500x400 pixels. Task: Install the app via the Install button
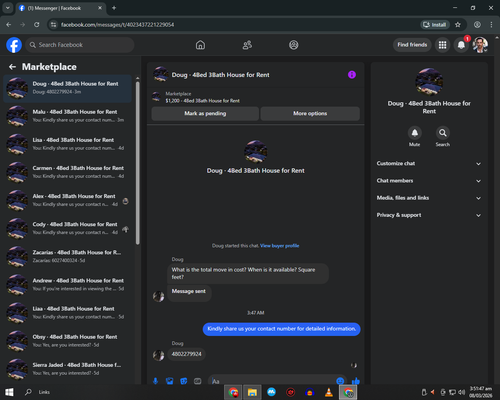pyautogui.click(x=435, y=25)
